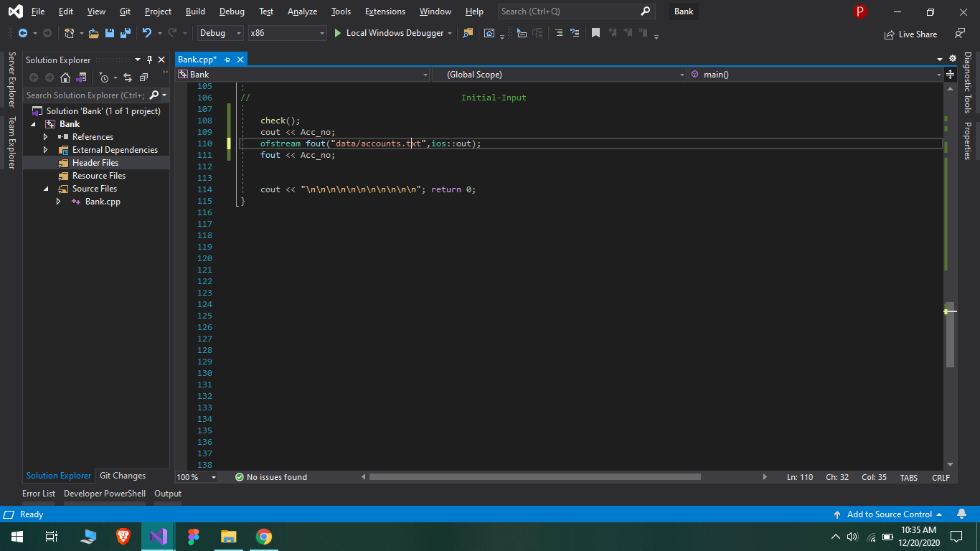The height and width of the screenshot is (551, 980).
Task: Uncomment the selected lines icon
Action: 575,33
